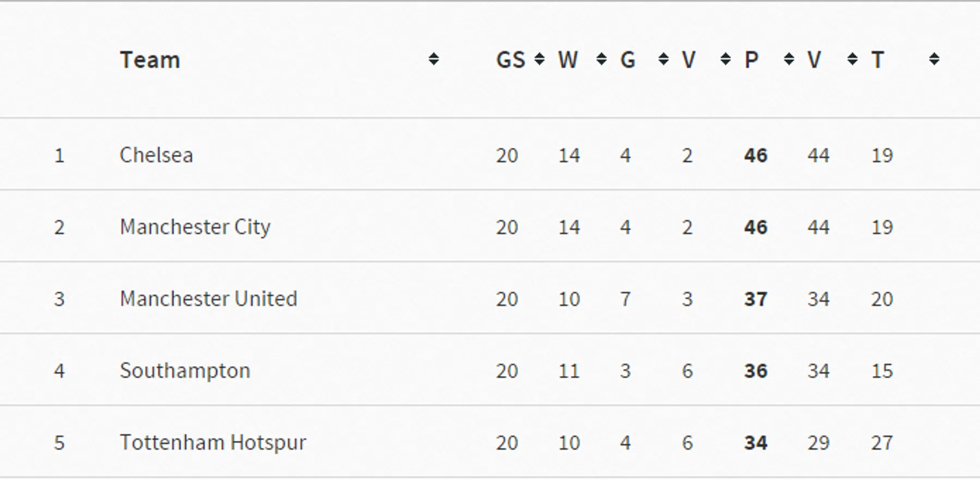Sort by V column following P, arrows icon
This screenshot has height=479, width=980.
pos(853,59)
